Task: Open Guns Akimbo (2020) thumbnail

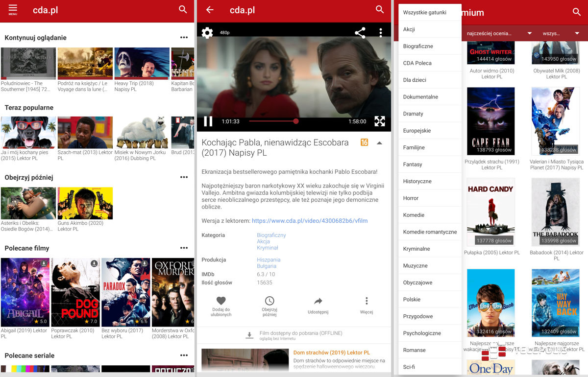Action: click(x=85, y=203)
